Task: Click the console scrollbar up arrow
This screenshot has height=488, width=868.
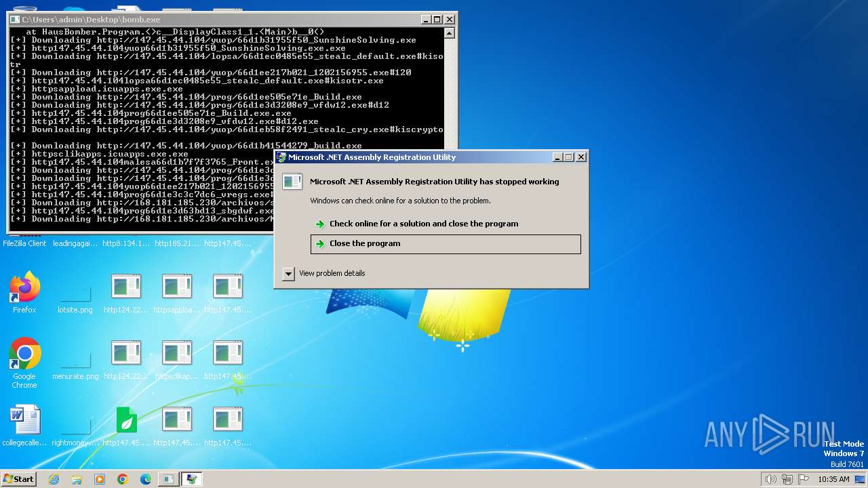Action: 449,33
